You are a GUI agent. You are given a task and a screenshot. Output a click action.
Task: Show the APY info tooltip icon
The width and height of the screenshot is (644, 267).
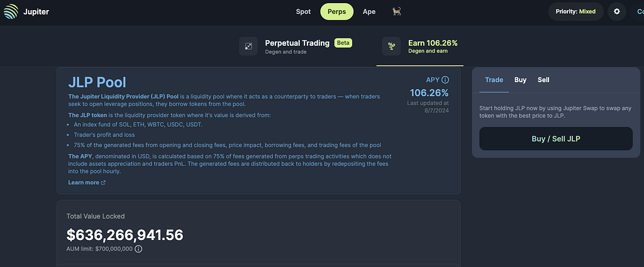click(x=445, y=80)
